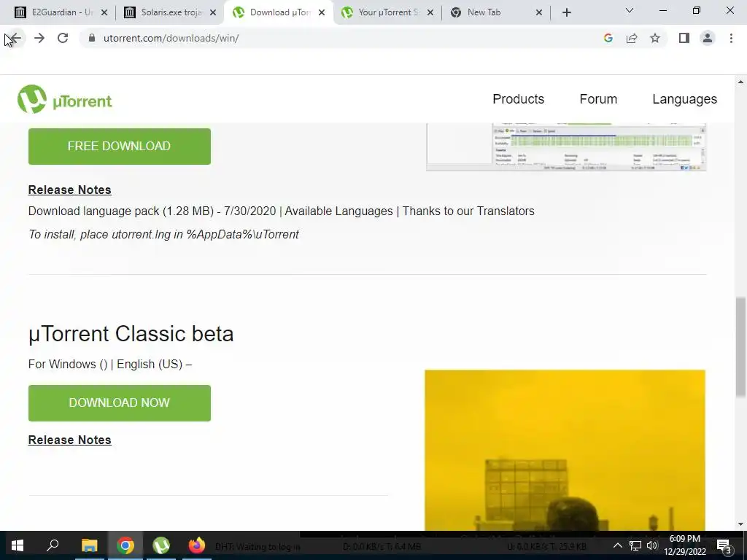
Task: Click the volume speaker icon
Action: click(x=651, y=545)
